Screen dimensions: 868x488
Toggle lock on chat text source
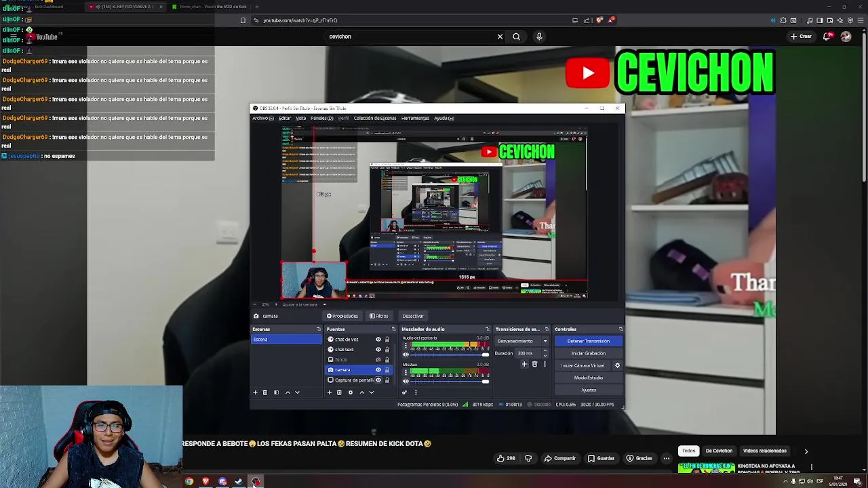387,350
